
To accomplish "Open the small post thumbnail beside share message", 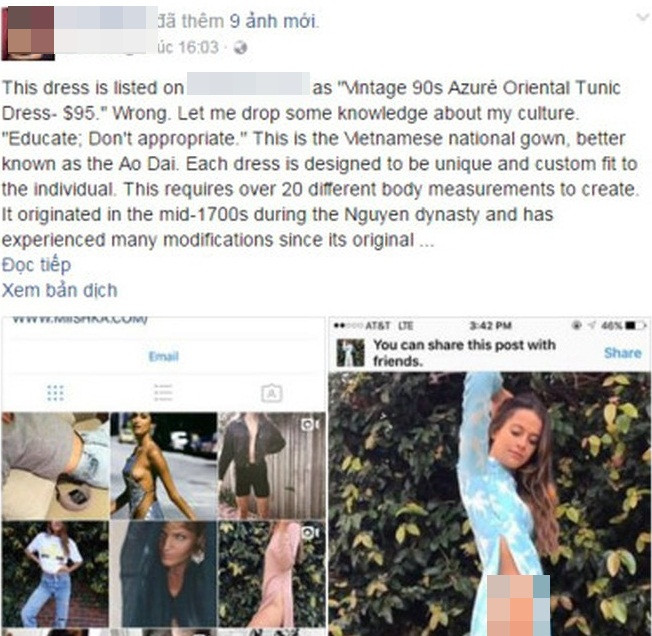I will pyautogui.click(x=350, y=353).
